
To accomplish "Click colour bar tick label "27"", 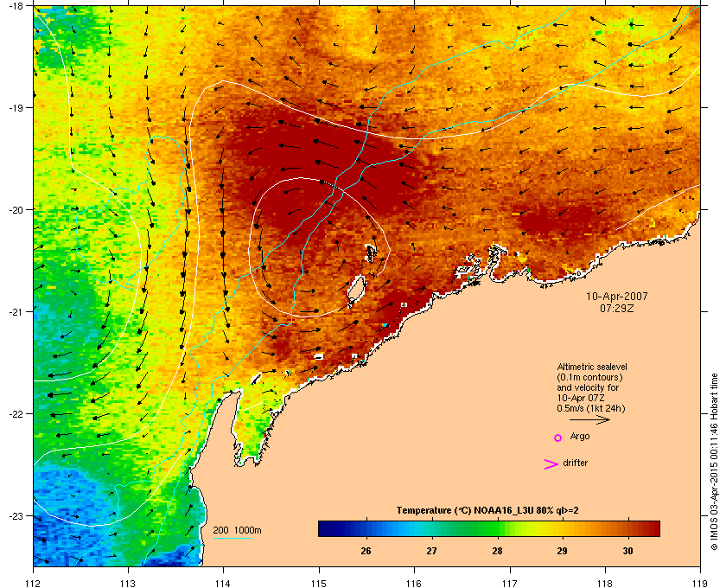I will coord(431,551).
